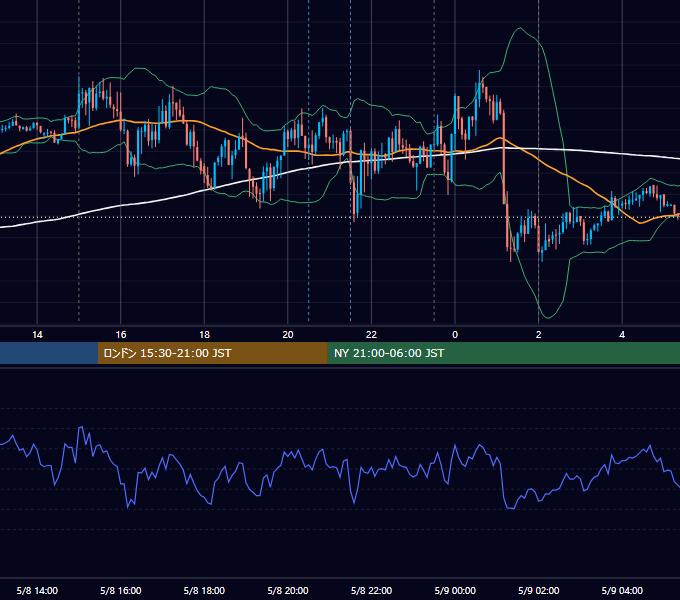Click the NY 21:00-06:00 JST session bar
The image size is (680, 600).
point(503,353)
